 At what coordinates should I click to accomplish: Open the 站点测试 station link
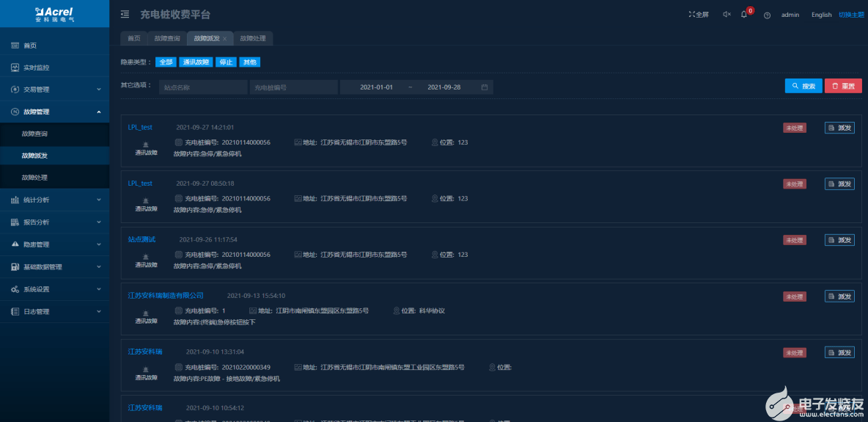pyautogui.click(x=141, y=239)
